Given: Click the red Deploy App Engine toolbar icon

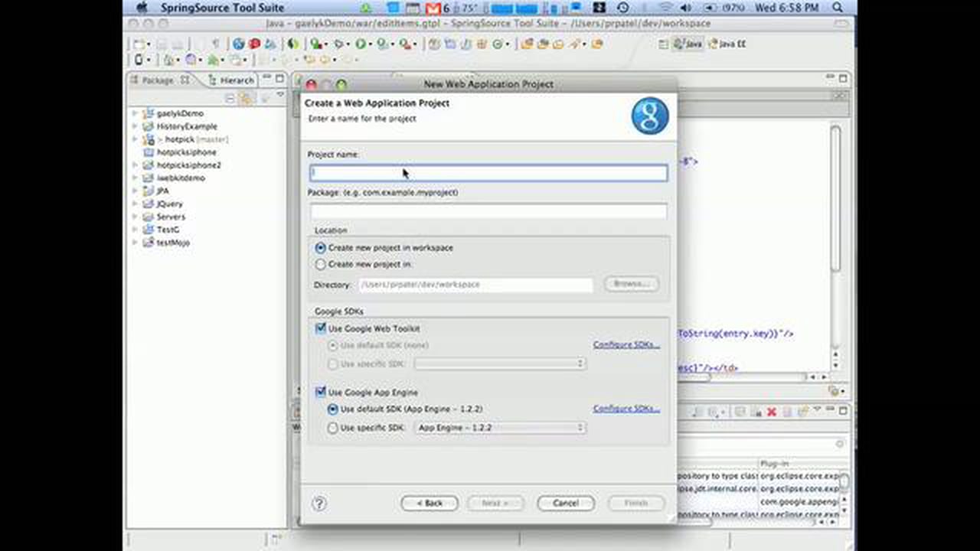Looking at the screenshot, I should click(x=256, y=44).
